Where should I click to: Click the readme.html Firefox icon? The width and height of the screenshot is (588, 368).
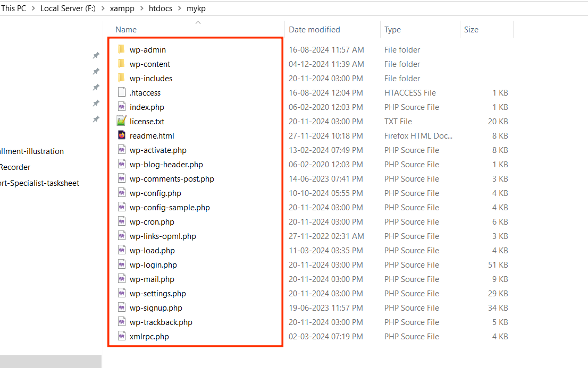[122, 135]
